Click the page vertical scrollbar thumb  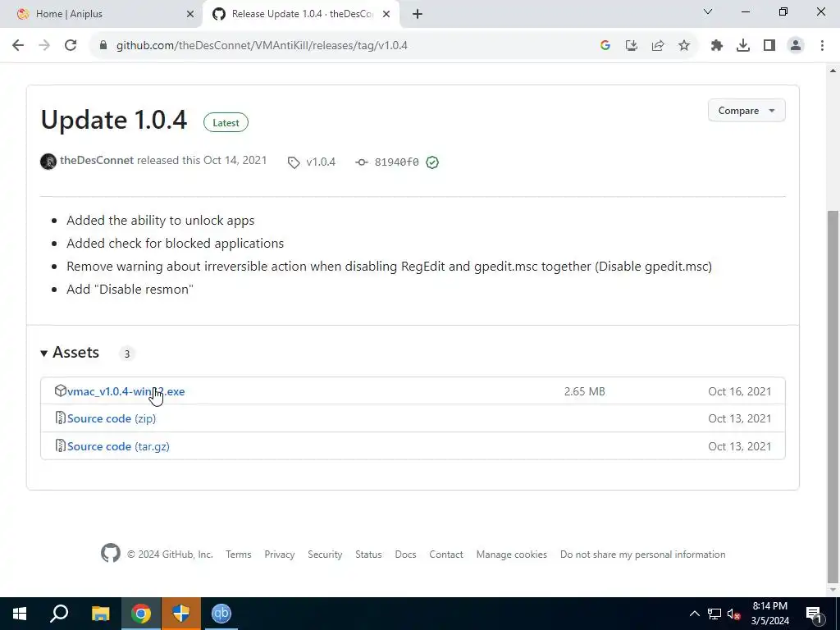click(833, 396)
